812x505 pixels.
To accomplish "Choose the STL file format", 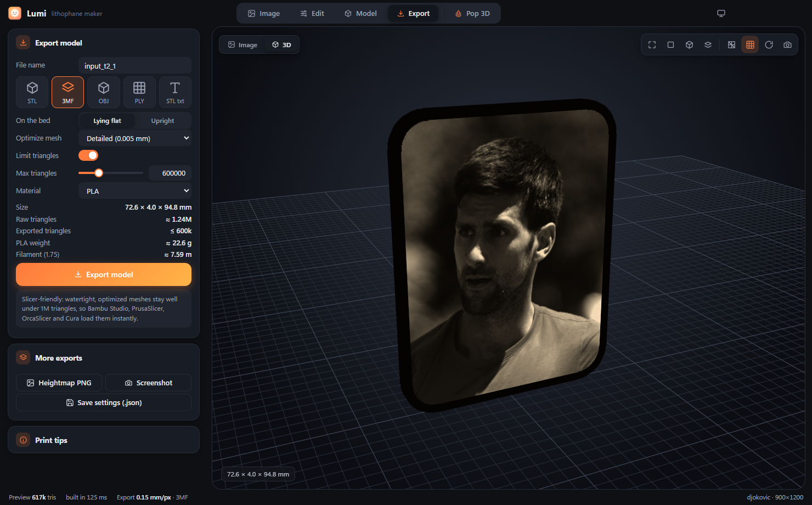I will (32, 92).
